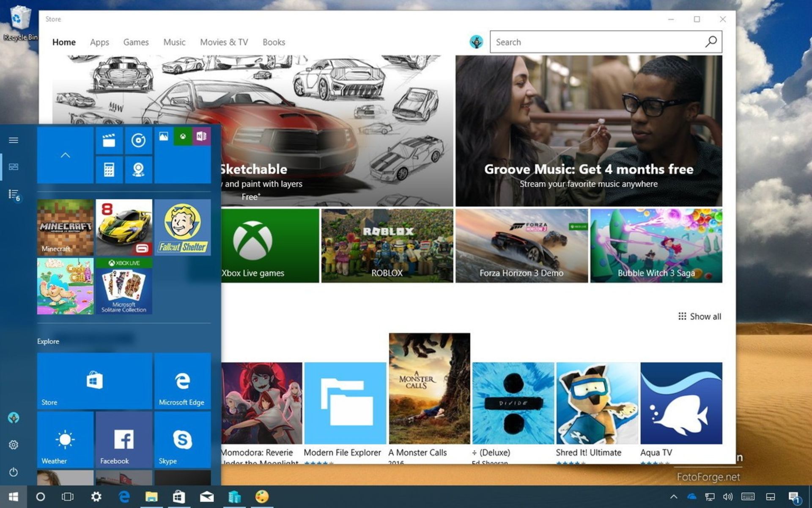The width and height of the screenshot is (812, 508).
Task: Open the Forza Horizon 3 Demo tile
Action: pos(521,246)
